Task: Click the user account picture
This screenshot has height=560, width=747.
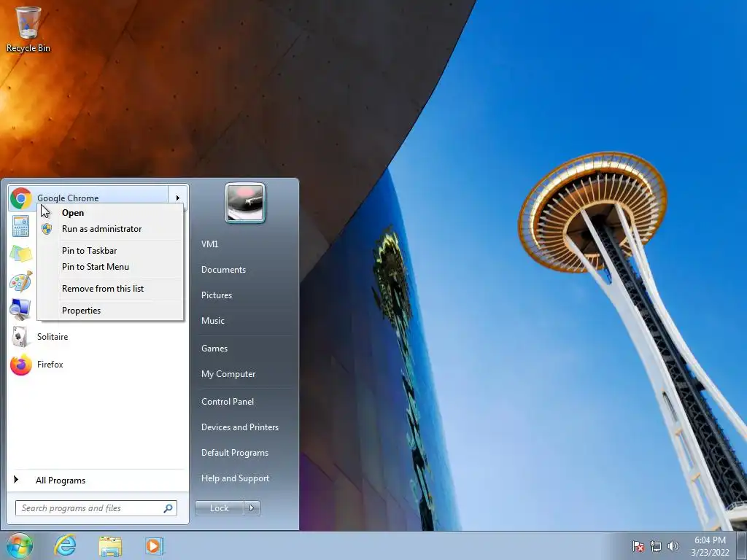Action: (x=245, y=203)
